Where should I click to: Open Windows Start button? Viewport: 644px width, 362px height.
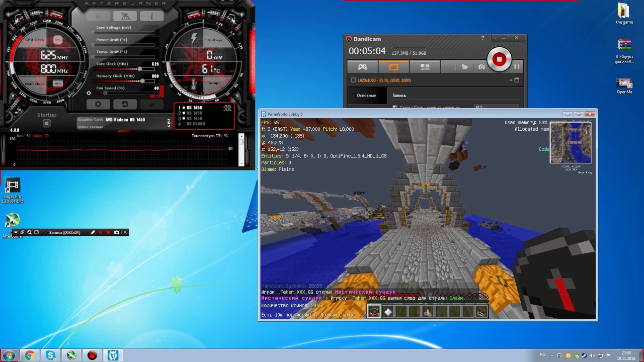click(x=9, y=355)
